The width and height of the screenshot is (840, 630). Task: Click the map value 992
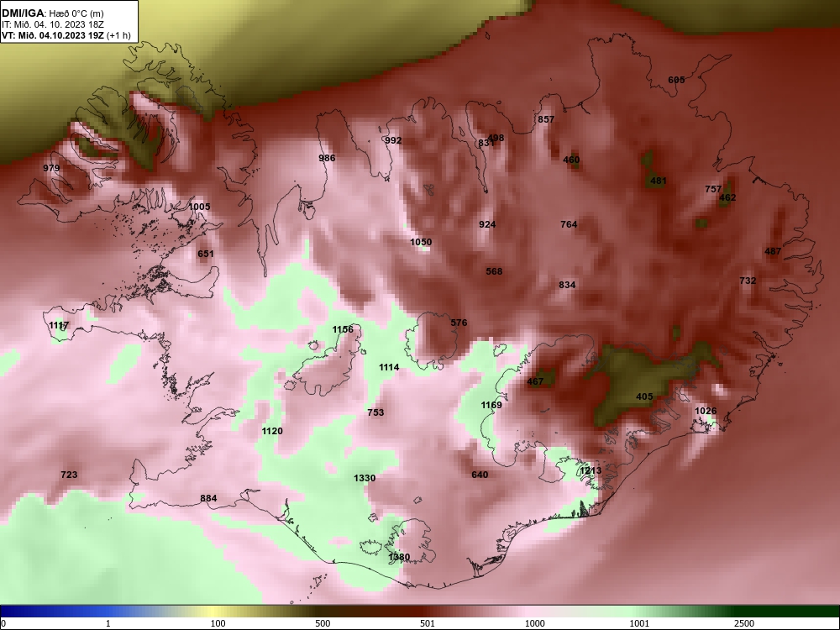(393, 140)
